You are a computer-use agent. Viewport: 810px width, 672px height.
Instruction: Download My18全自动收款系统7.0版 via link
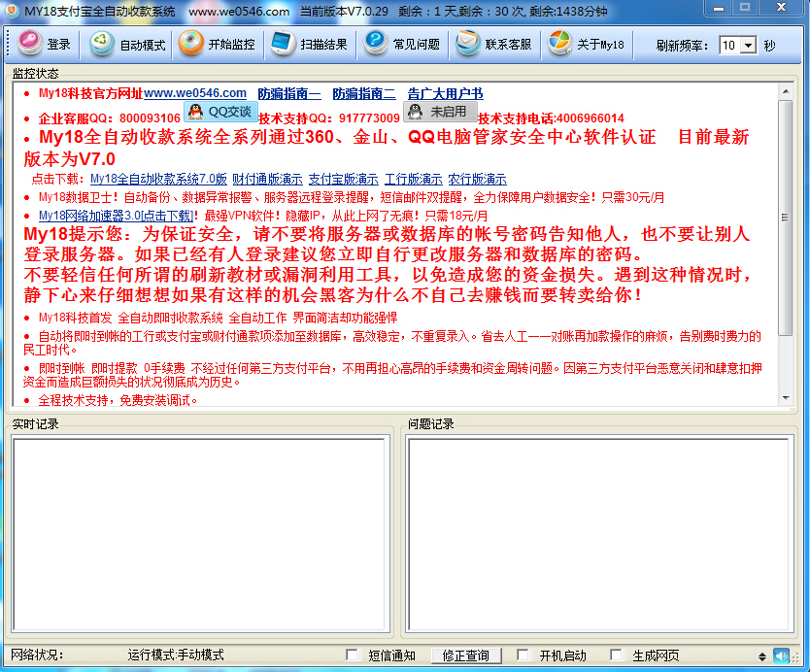pos(158,180)
